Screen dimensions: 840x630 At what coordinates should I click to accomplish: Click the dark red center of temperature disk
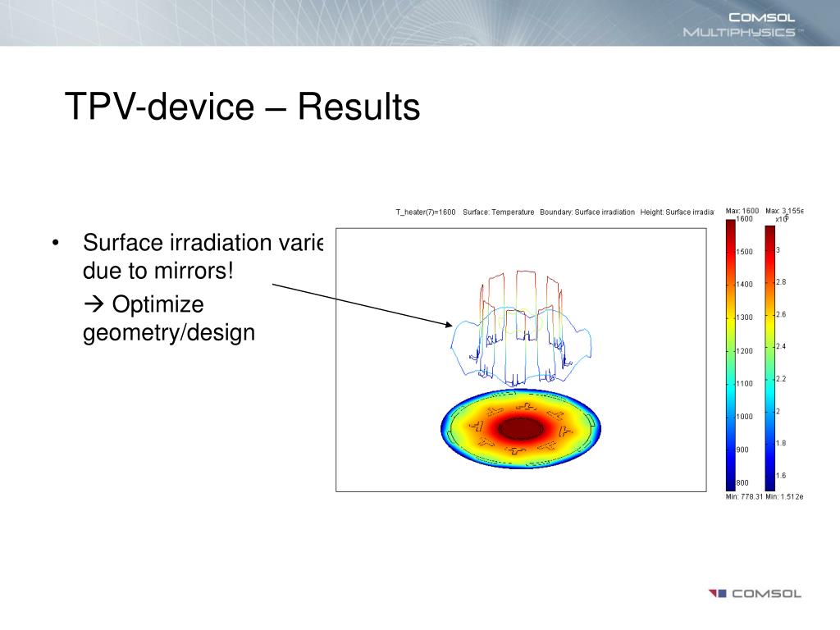[521, 428]
